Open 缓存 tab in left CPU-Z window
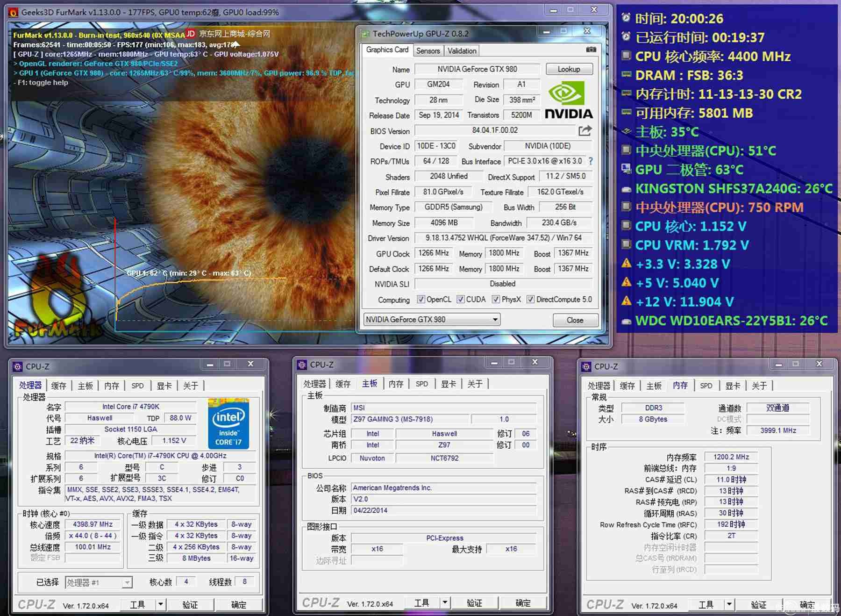841x616 pixels. click(x=59, y=386)
